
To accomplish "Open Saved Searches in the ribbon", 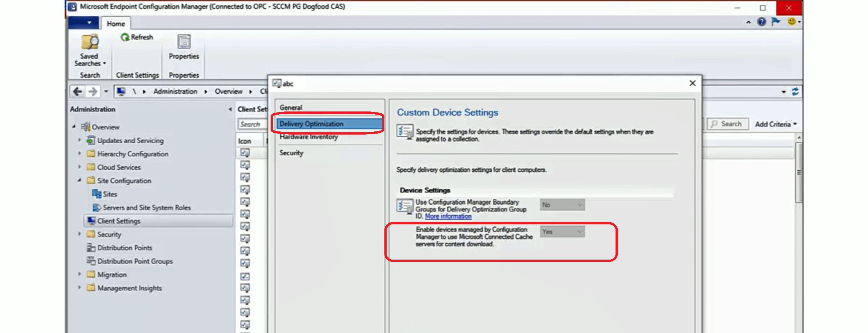I will coord(90,50).
